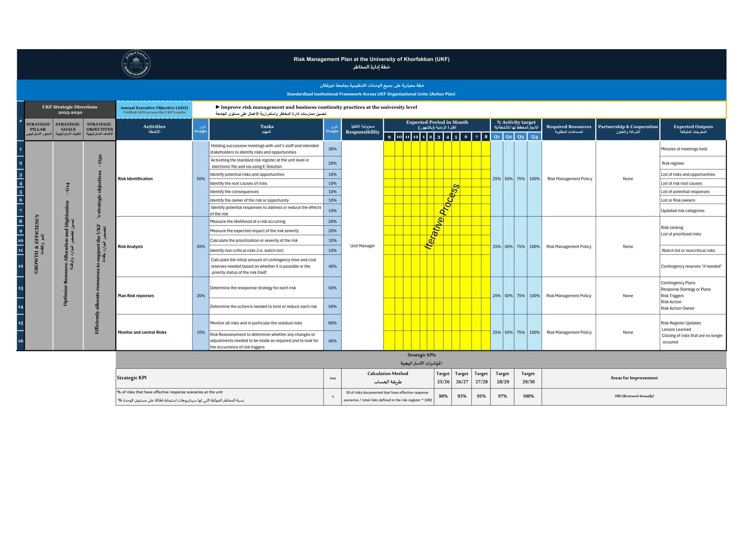
Task: Click the 'Expected Period in Month' header
Action: point(437,125)
